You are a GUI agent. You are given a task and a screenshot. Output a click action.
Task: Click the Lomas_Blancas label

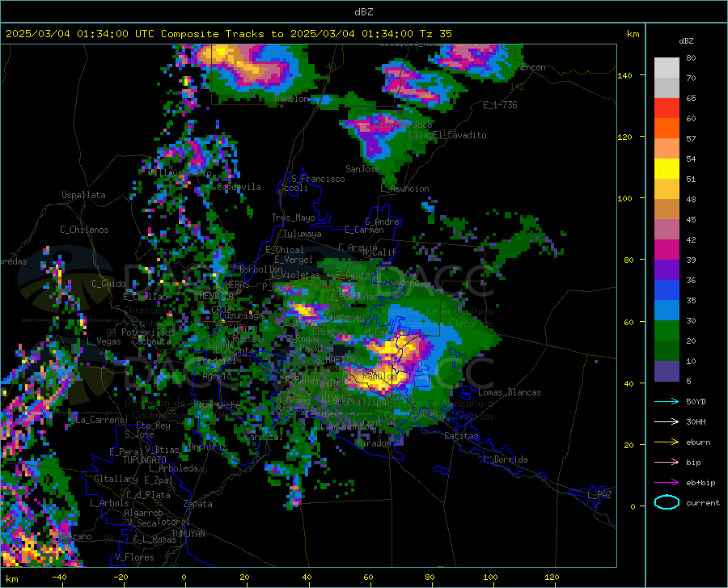[510, 392]
